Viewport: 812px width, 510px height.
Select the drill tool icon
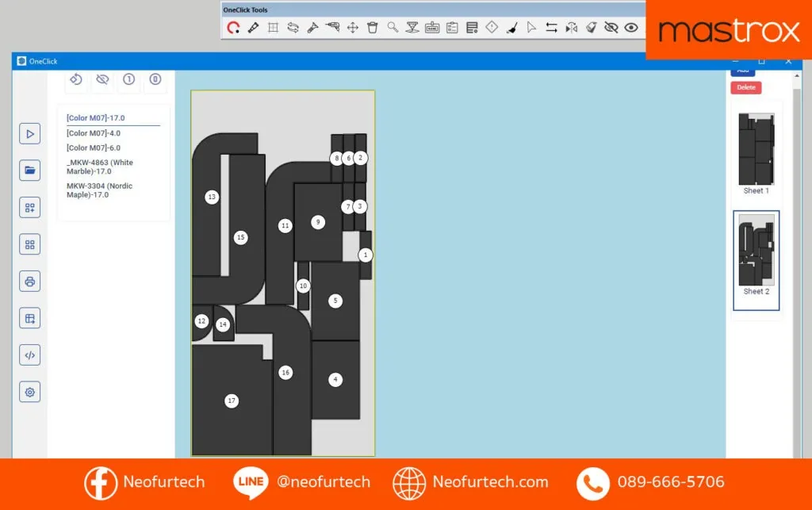[332, 27]
